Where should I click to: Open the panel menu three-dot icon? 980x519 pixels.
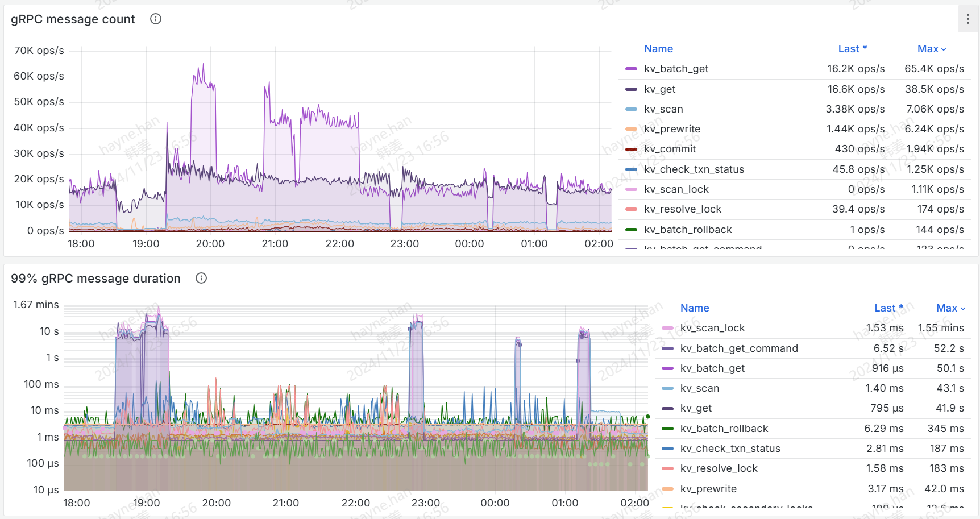(x=967, y=19)
